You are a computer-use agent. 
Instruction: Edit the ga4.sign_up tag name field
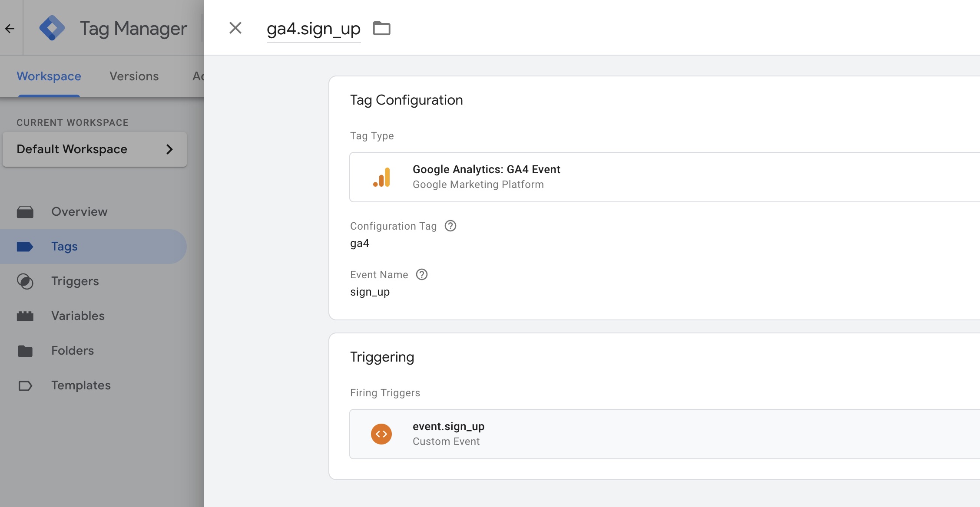(313, 29)
